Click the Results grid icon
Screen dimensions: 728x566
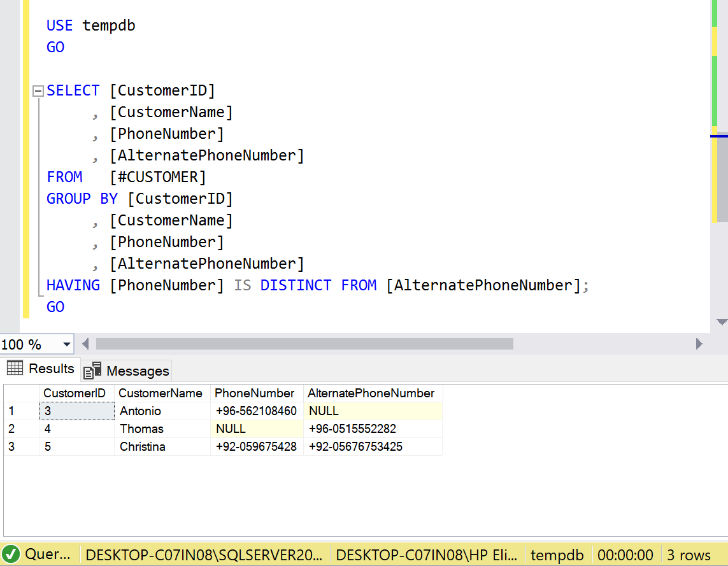coord(15,369)
